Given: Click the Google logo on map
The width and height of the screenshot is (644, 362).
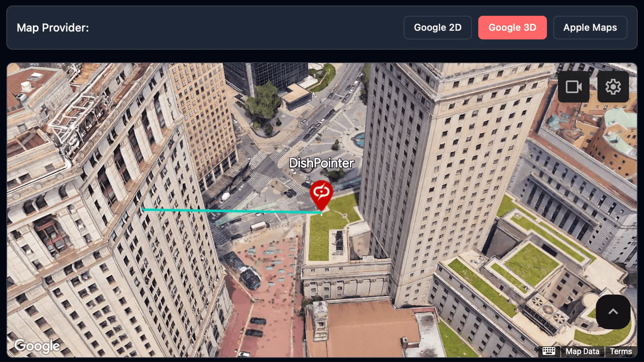Looking at the screenshot, I should pos(37,346).
